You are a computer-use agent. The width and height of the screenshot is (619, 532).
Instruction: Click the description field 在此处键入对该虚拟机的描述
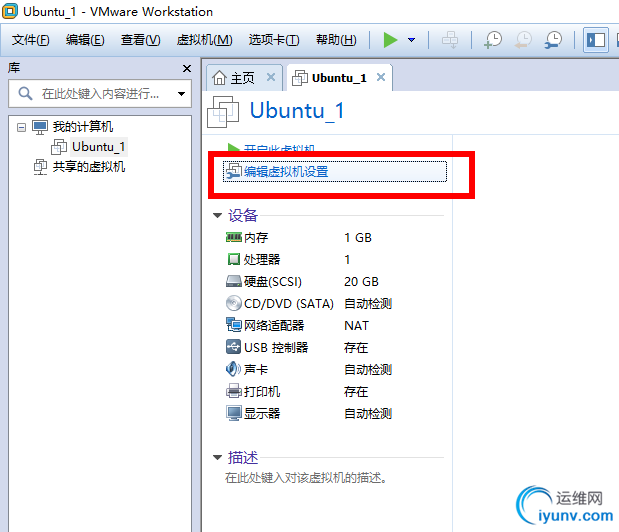point(306,478)
